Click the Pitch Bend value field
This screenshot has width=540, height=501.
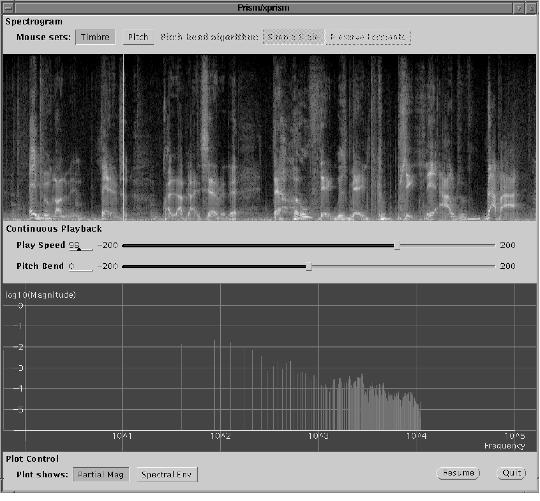[x=81, y=267]
